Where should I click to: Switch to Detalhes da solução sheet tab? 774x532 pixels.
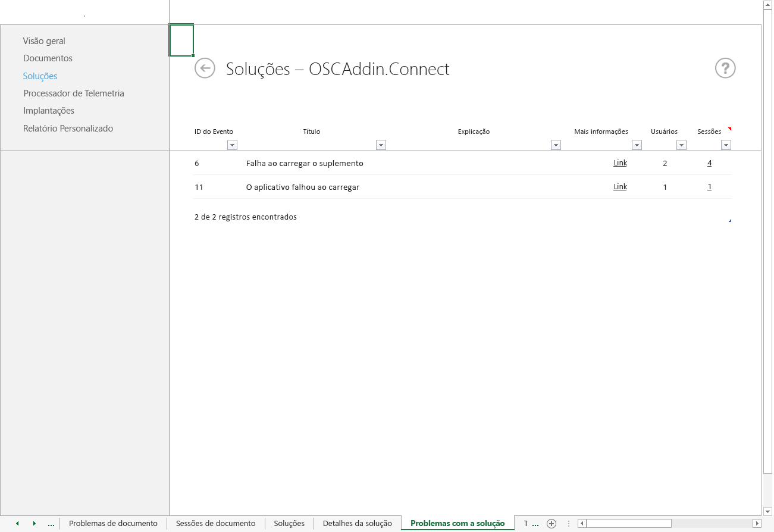point(358,524)
